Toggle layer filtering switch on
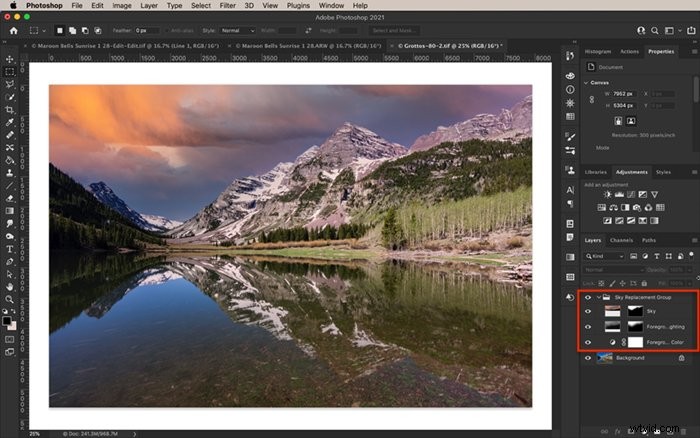The width and height of the screenshot is (700, 438). (691, 255)
